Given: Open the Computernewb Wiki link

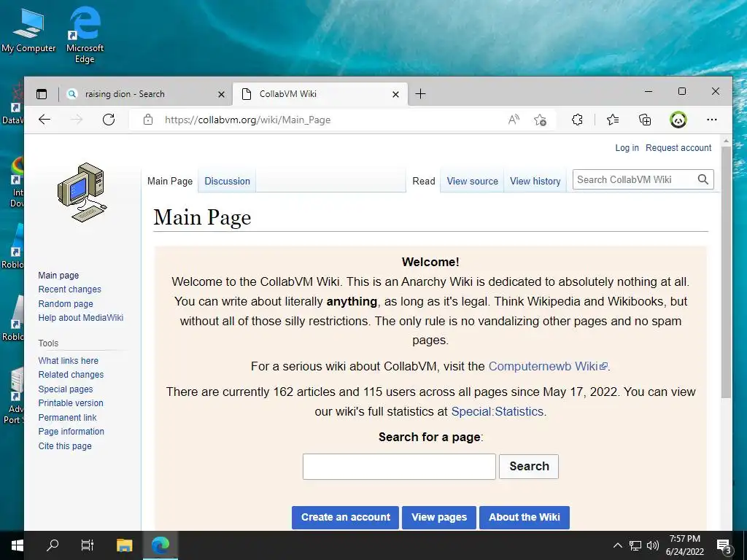Looking at the screenshot, I should (548, 366).
